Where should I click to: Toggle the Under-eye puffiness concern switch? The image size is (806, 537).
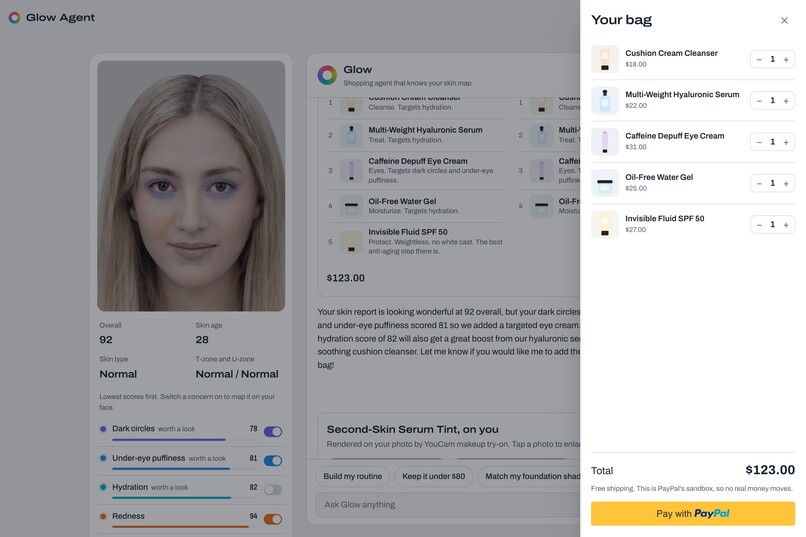[273, 461]
